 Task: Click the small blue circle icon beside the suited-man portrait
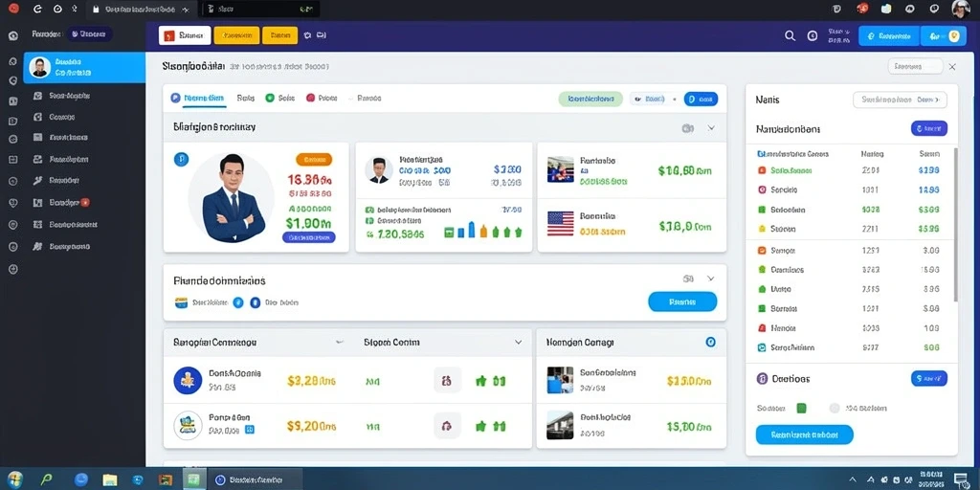181,160
